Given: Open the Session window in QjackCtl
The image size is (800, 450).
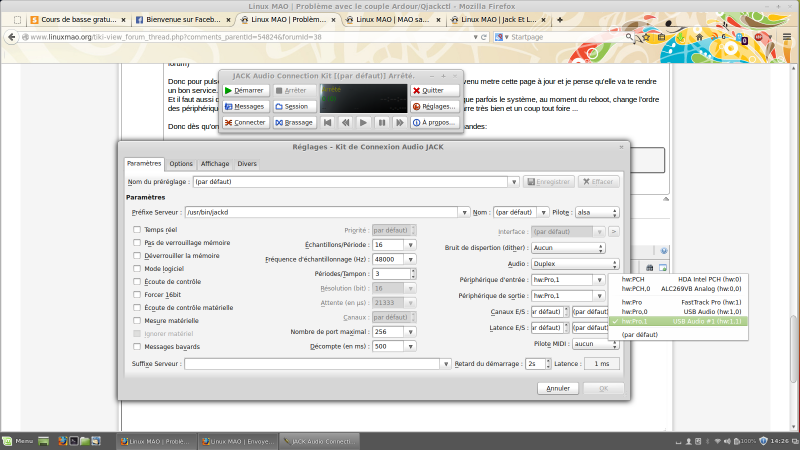Looking at the screenshot, I should (294, 107).
